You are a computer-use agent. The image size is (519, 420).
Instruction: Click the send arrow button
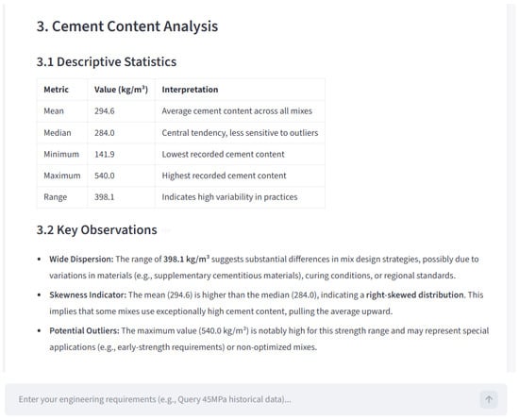[489, 399]
